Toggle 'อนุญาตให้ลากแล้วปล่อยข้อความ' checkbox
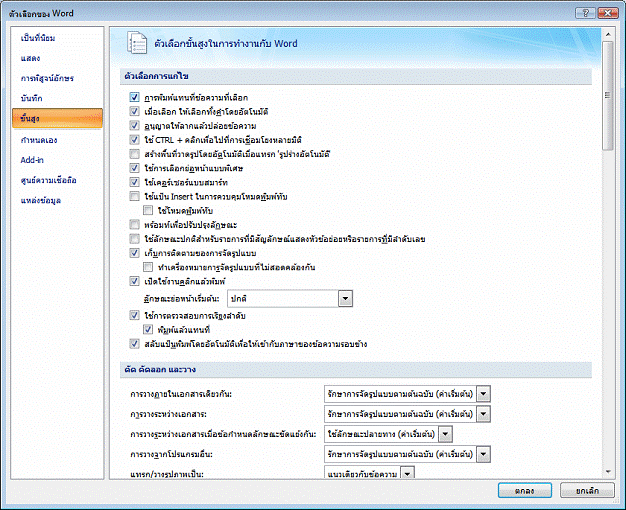This screenshot has width=626, height=510. tap(135, 125)
